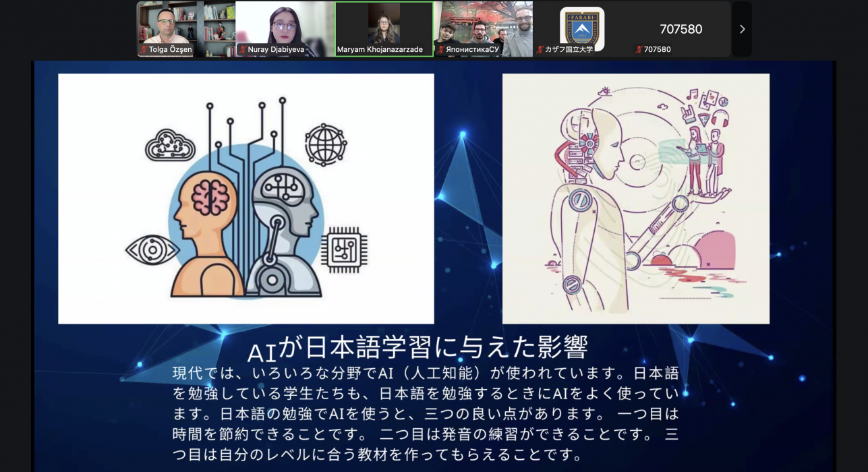Show more participants with the right arrow
868x472 pixels.
point(742,29)
